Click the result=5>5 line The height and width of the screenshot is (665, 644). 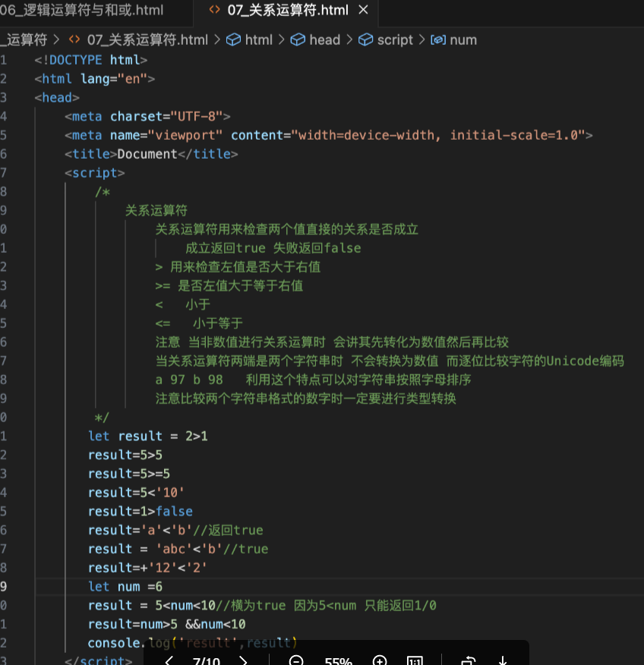point(125,455)
